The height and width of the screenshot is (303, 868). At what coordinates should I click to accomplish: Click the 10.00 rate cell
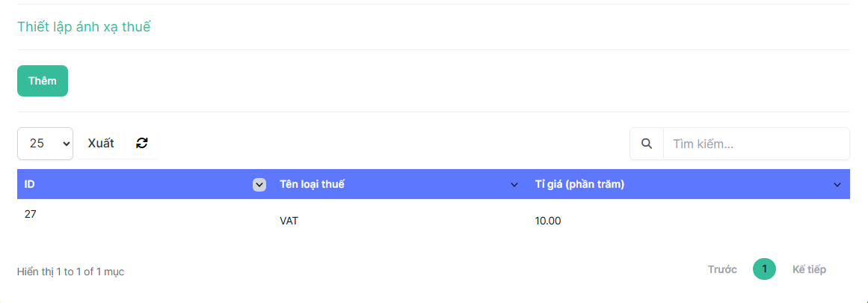pos(548,221)
